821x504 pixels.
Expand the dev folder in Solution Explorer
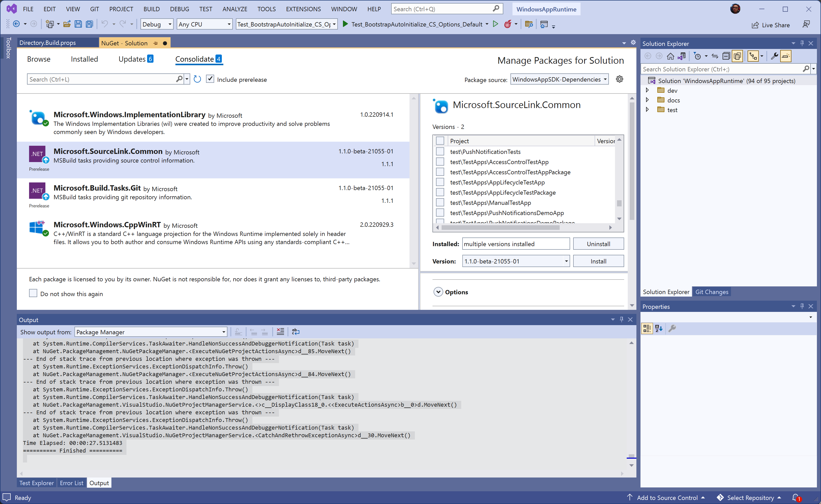[x=647, y=90]
